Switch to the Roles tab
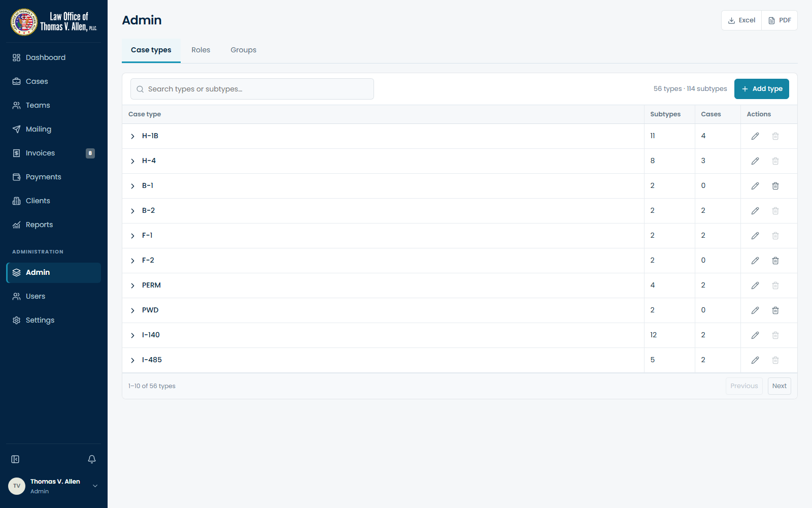 pos(201,50)
